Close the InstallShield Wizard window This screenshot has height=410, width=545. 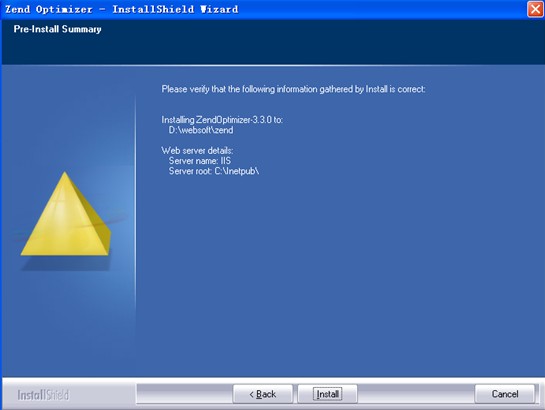point(535,9)
